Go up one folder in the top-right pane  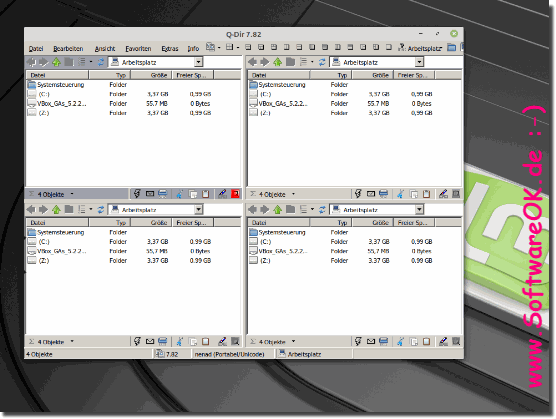click(x=278, y=62)
